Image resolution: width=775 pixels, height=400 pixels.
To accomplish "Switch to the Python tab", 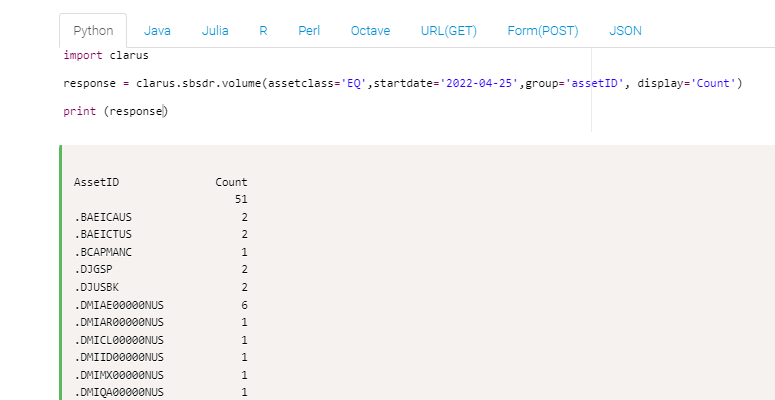I will pyautogui.click(x=93, y=31).
